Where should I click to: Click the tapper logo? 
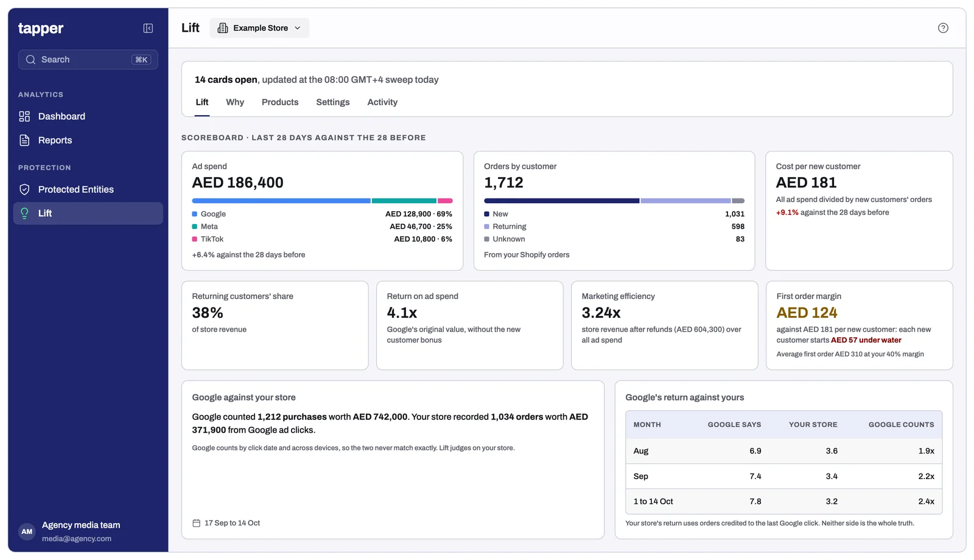click(41, 29)
